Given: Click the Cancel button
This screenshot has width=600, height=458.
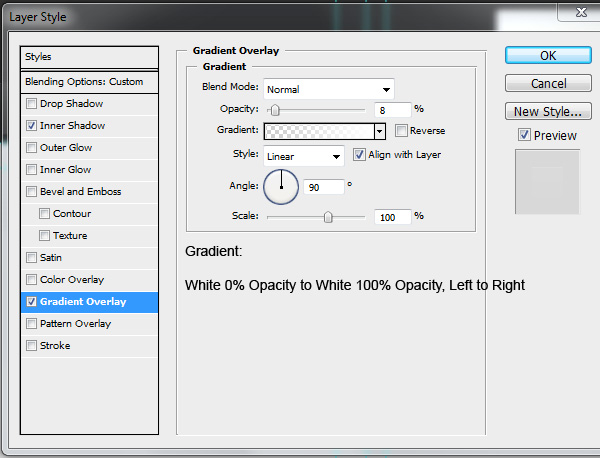Looking at the screenshot, I should tap(548, 83).
